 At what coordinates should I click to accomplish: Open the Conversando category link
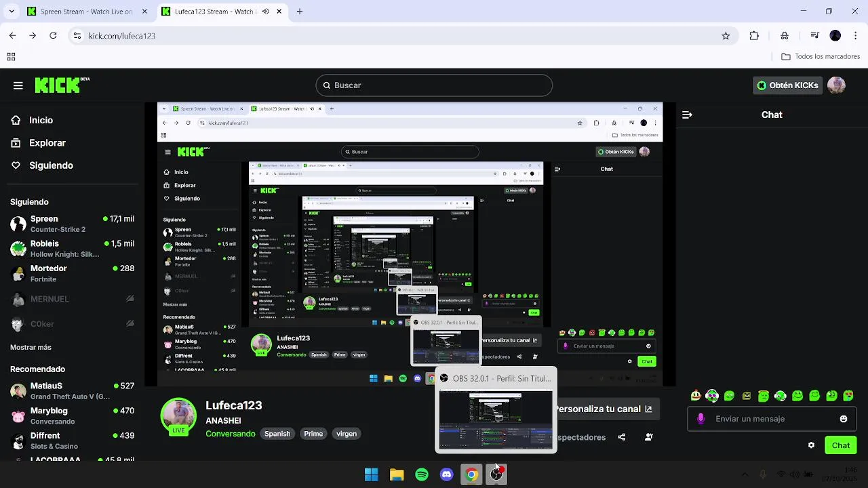(x=231, y=434)
